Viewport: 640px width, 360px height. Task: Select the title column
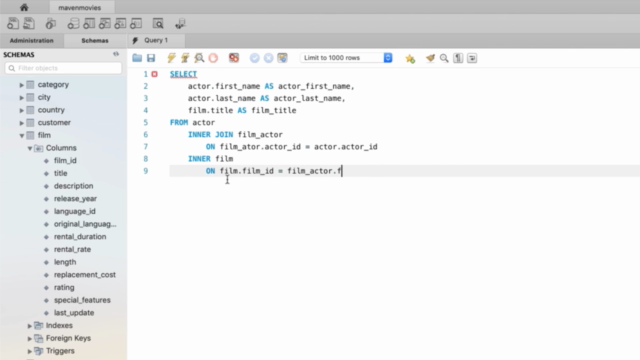coord(60,173)
